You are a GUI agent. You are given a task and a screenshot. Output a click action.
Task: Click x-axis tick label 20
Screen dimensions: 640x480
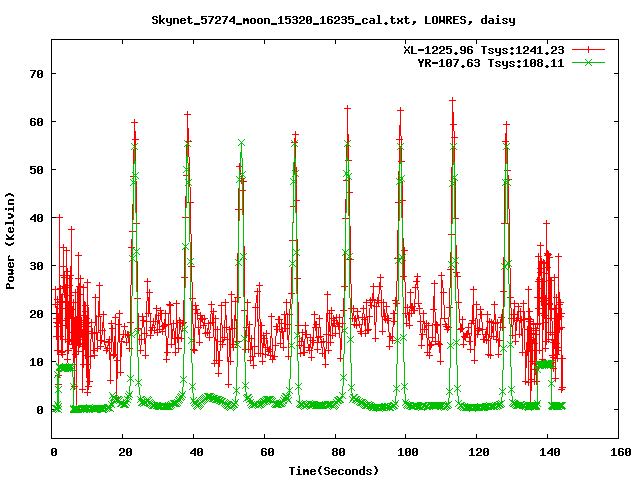125,452
